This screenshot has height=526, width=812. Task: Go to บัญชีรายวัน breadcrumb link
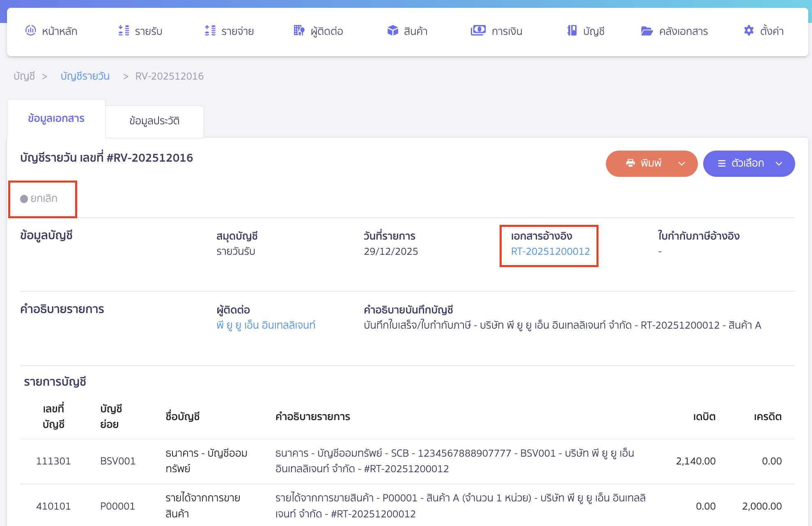(x=85, y=76)
